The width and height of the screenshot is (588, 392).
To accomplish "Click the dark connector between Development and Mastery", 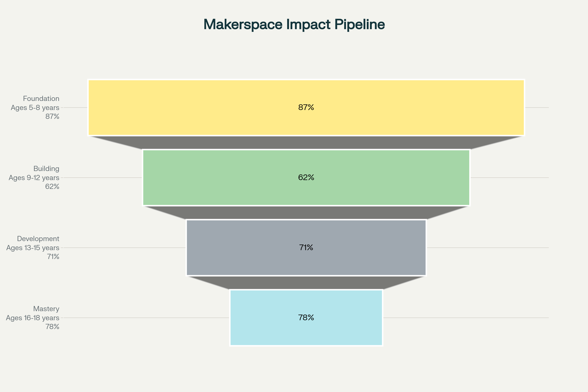I will [306, 282].
